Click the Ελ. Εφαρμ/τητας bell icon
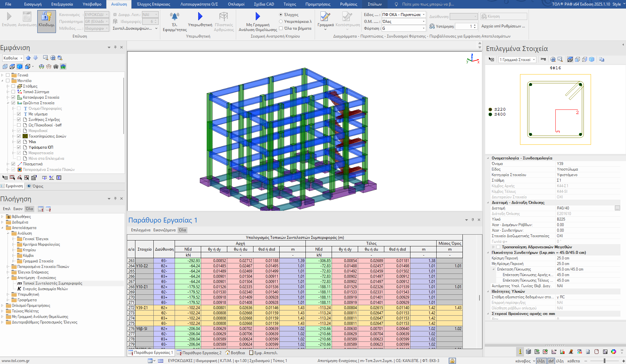626x364 pixels. (x=175, y=16)
